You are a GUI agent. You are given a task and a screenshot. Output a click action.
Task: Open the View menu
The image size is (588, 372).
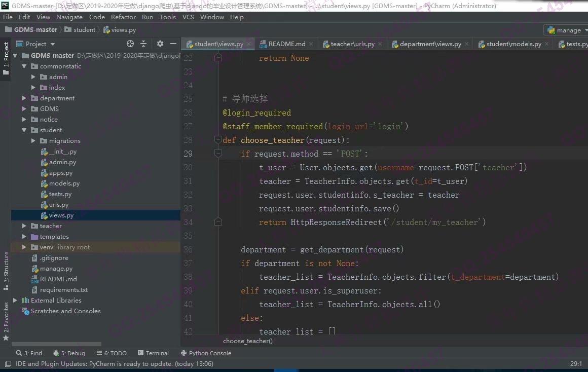[43, 17]
